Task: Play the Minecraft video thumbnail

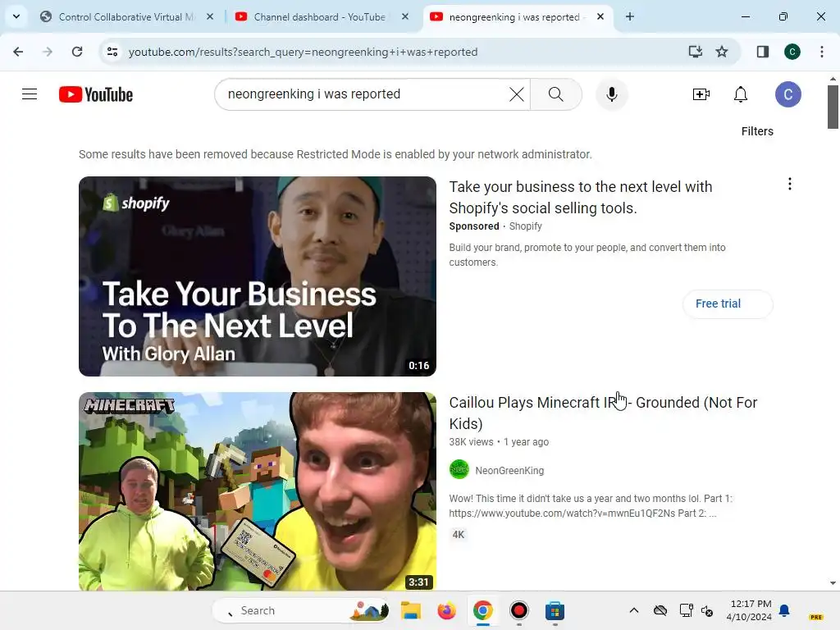Action: [x=257, y=491]
